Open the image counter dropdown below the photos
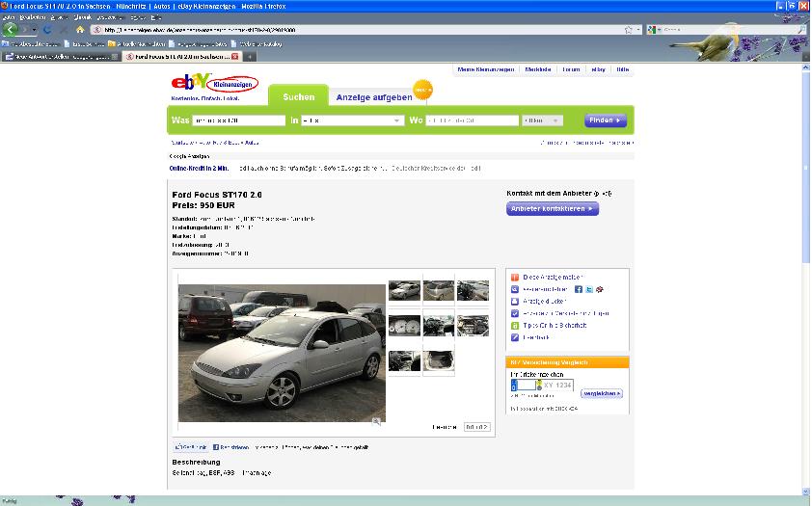Image resolution: width=812 pixels, height=506 pixels. pyautogui.click(x=476, y=427)
